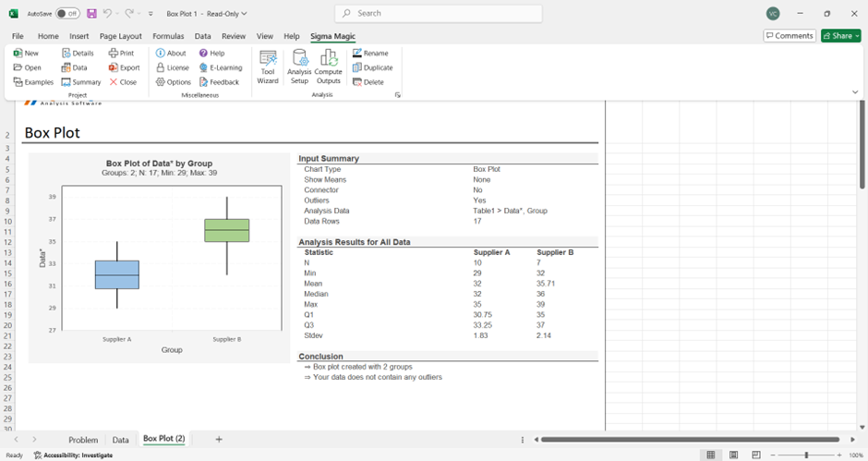Switch to the Home ribbon tab

tap(48, 36)
